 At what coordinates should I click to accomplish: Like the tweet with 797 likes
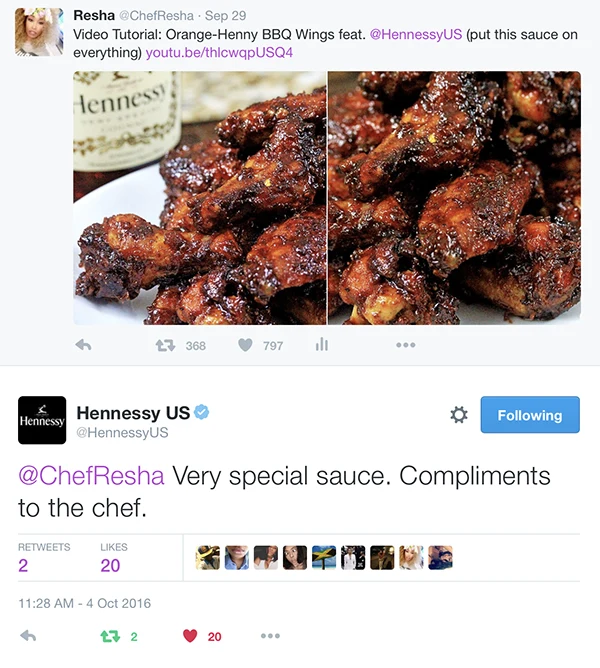coord(245,345)
